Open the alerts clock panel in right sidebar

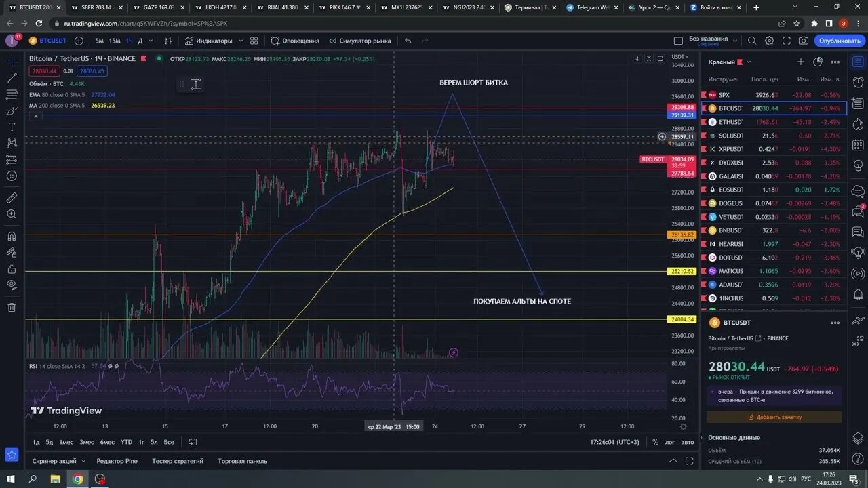click(857, 83)
